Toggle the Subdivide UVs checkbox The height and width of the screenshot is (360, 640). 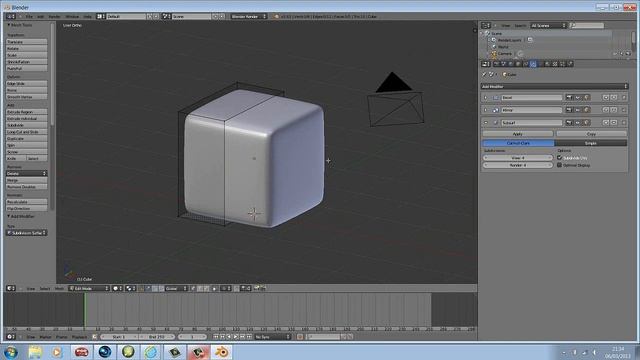coord(560,158)
